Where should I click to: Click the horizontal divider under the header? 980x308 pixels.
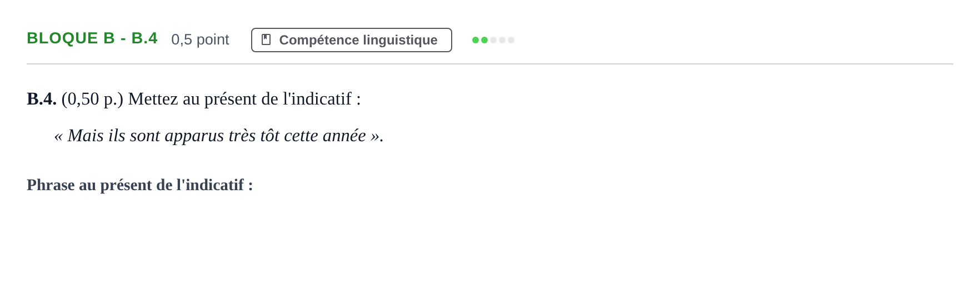coord(490,64)
